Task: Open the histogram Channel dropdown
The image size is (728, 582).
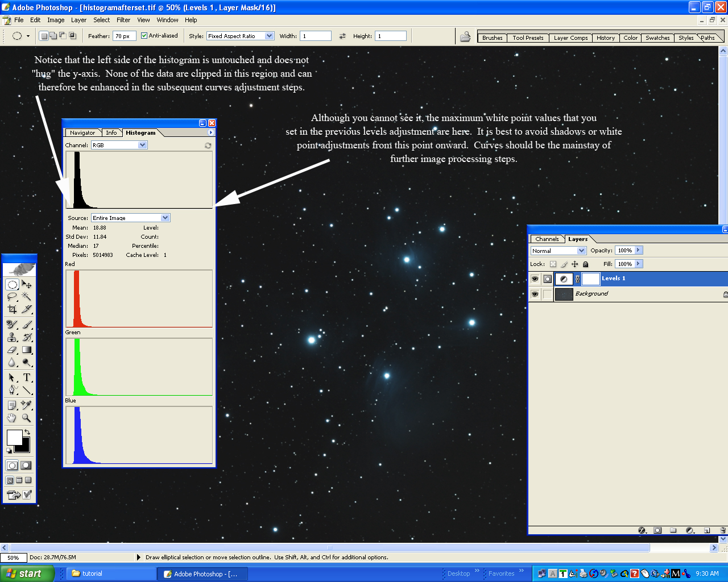Action: coord(142,145)
